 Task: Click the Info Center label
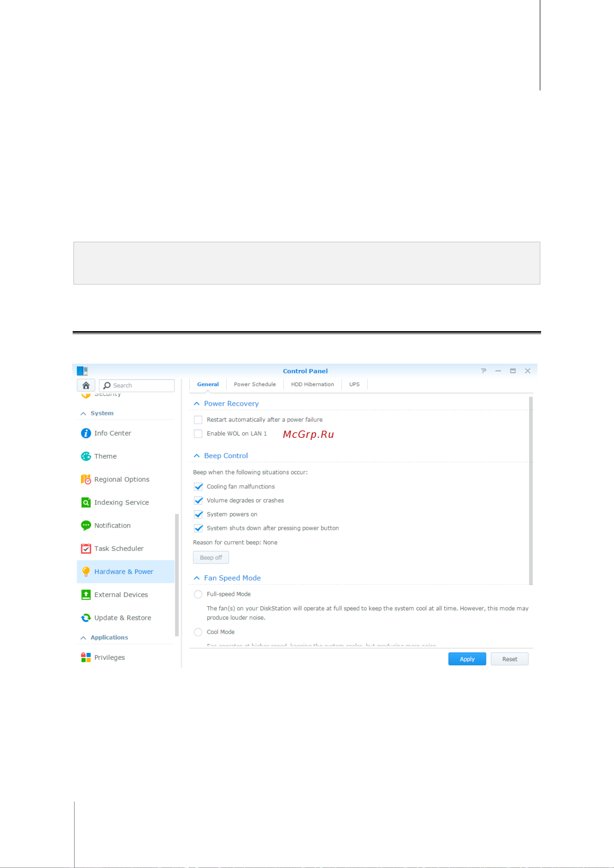tap(113, 433)
